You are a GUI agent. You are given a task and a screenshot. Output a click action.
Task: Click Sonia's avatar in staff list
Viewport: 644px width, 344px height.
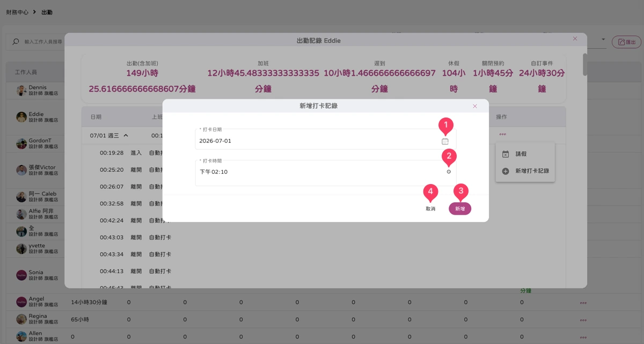coord(21,275)
